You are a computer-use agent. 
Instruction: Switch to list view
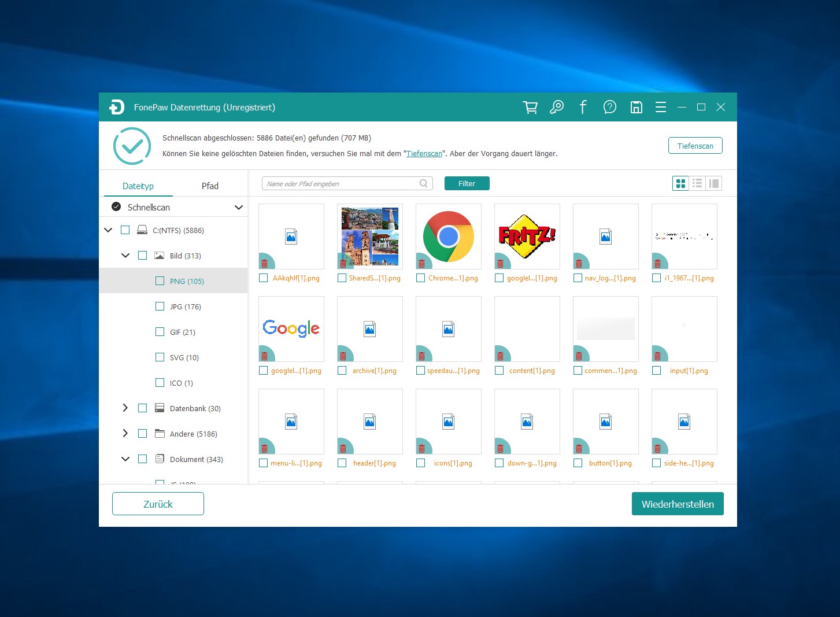(x=697, y=183)
